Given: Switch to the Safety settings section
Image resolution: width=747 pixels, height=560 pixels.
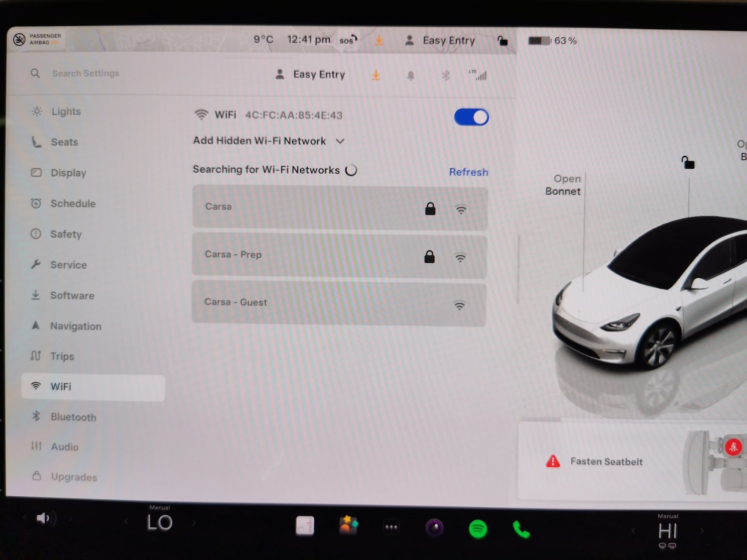Looking at the screenshot, I should click(66, 234).
